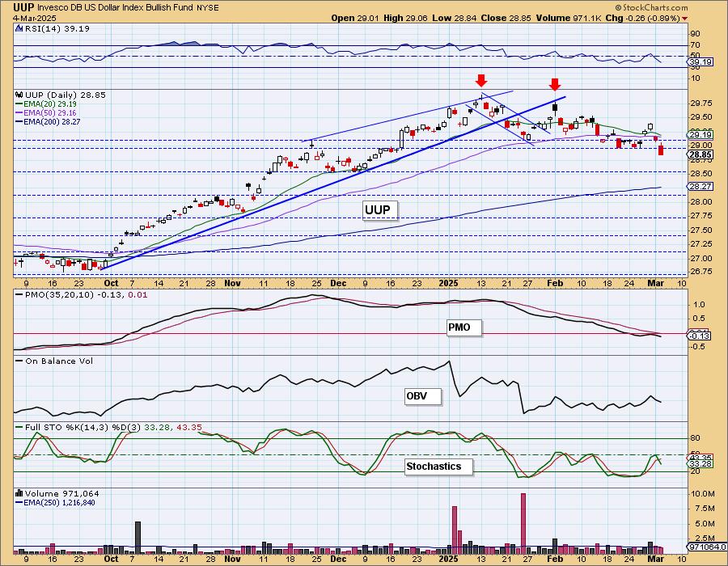This screenshot has height=566, width=728.
Task: Click the UUP (Daily) 28.85 legend label
Action: [x=65, y=95]
